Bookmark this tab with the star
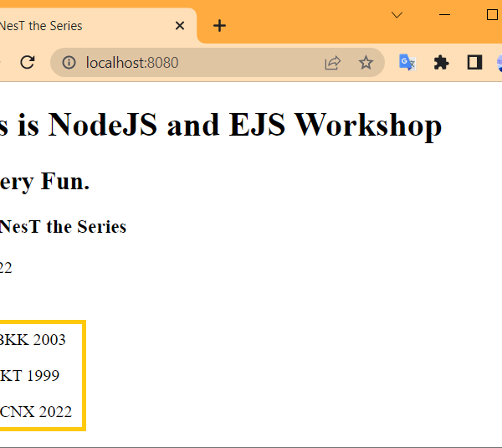This screenshot has width=502, height=448. [366, 63]
